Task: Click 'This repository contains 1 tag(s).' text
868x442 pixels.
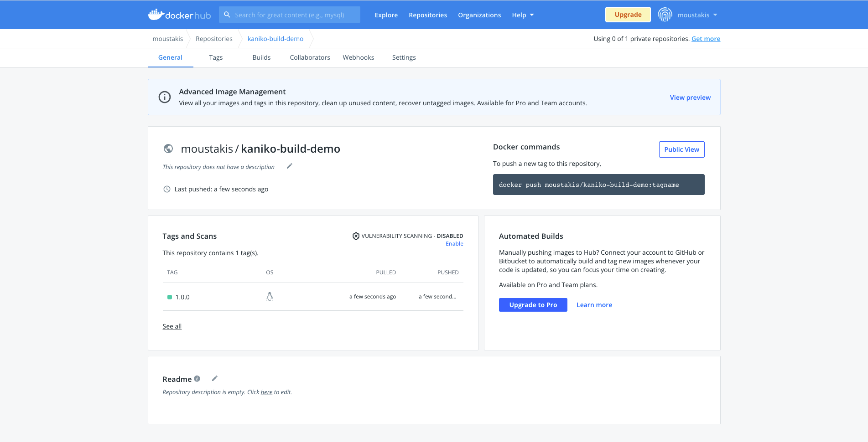Action: coord(210,253)
